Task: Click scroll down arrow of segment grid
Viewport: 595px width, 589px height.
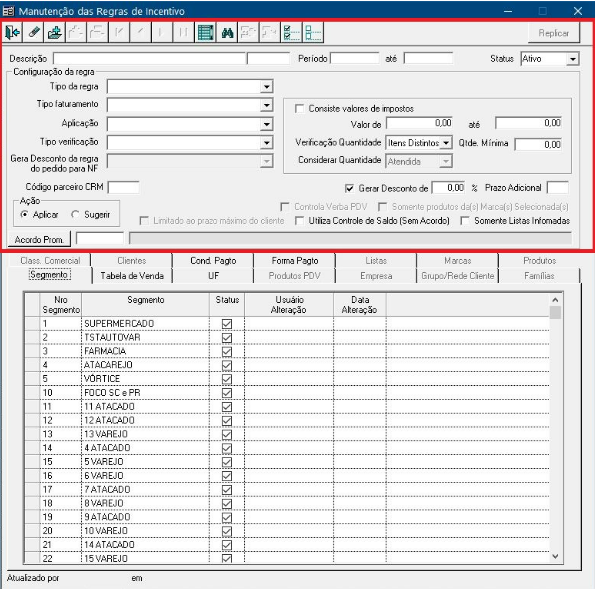Action: pos(555,556)
